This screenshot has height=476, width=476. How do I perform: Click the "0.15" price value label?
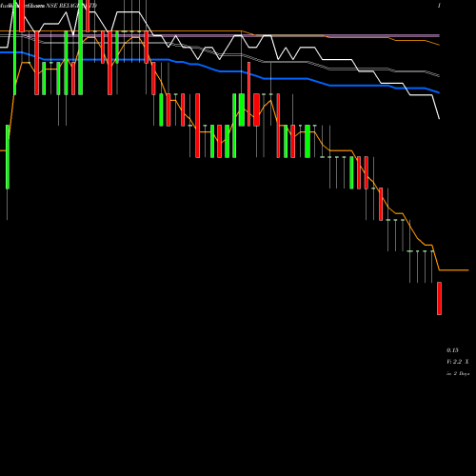coord(452,350)
